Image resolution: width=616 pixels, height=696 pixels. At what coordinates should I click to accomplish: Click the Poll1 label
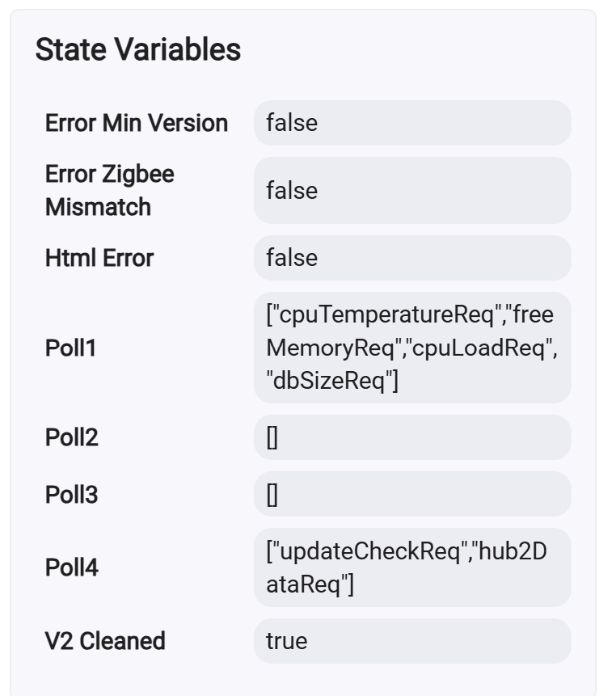(x=70, y=348)
